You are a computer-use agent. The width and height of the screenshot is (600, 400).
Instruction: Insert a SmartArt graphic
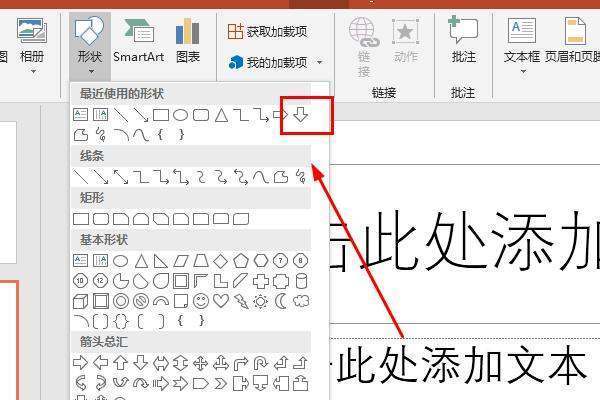point(139,41)
